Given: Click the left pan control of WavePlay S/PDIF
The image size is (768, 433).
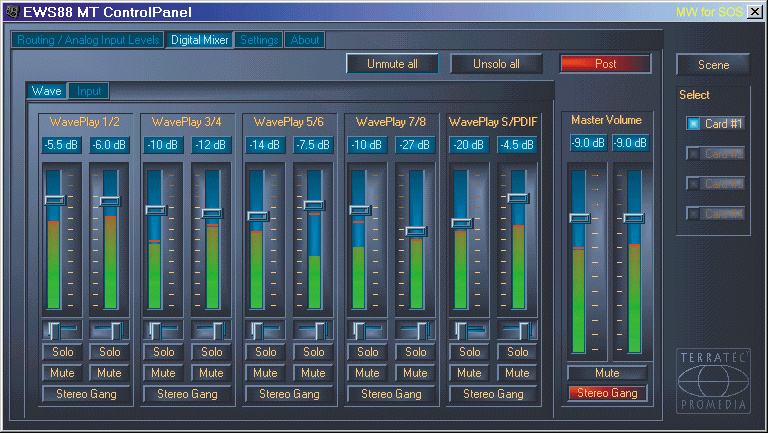Looking at the screenshot, I should click(x=468, y=330).
